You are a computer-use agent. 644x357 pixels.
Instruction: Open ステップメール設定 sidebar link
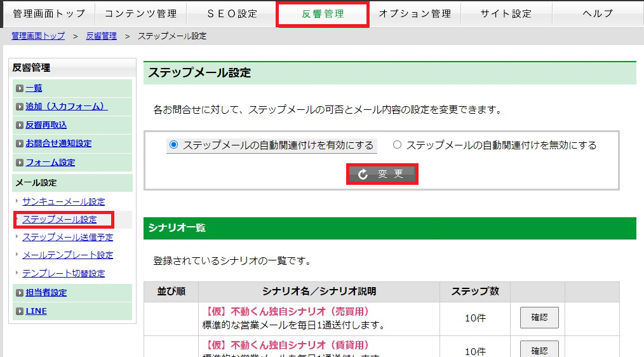pos(60,219)
